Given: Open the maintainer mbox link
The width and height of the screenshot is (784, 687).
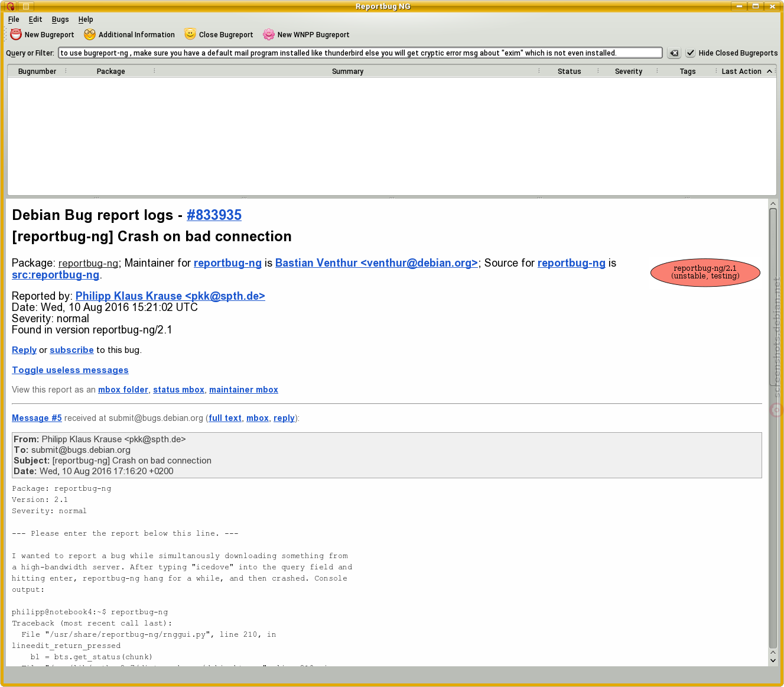Looking at the screenshot, I should pos(243,390).
